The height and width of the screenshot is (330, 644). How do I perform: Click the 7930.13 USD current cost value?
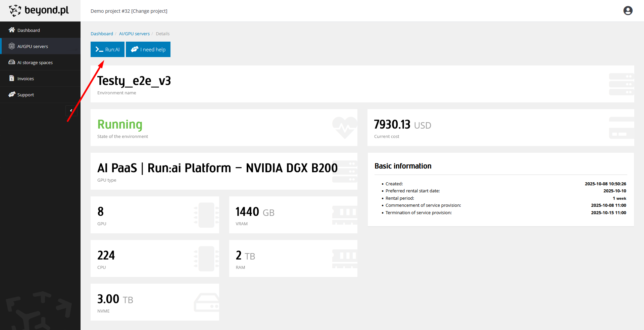[x=402, y=125]
